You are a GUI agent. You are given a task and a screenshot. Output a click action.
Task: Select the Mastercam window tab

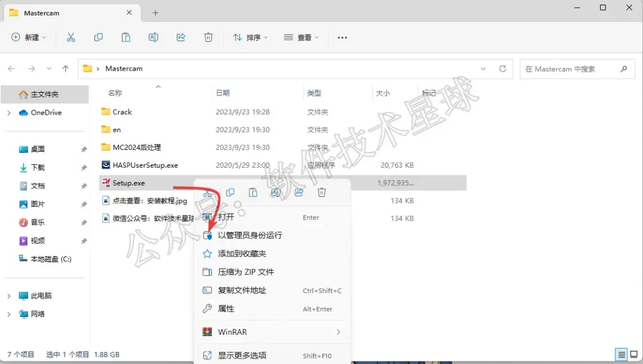click(x=73, y=13)
